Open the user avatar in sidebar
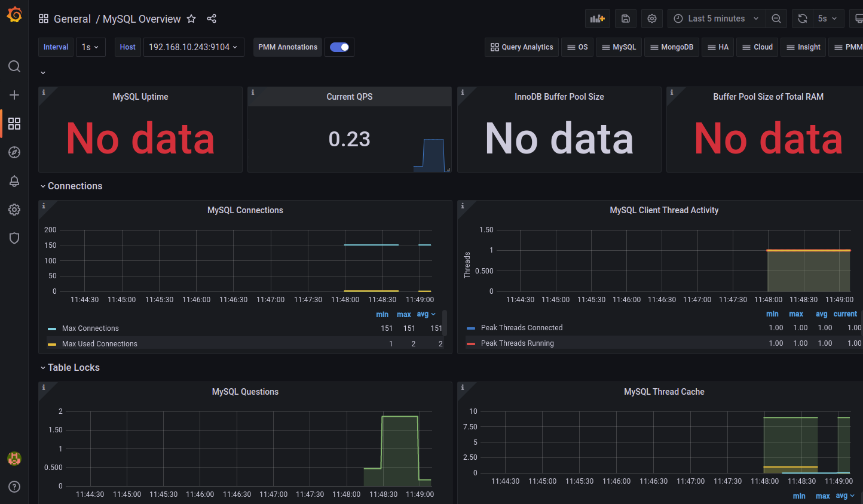The image size is (863, 504). click(14, 458)
